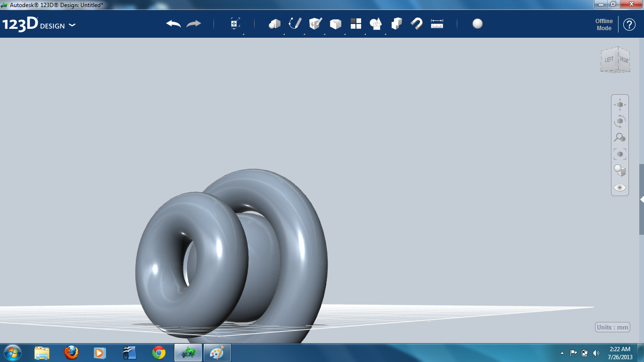Viewport: 644px width, 362px height.
Task: Select the Snap magnet tool
Action: 417,24
